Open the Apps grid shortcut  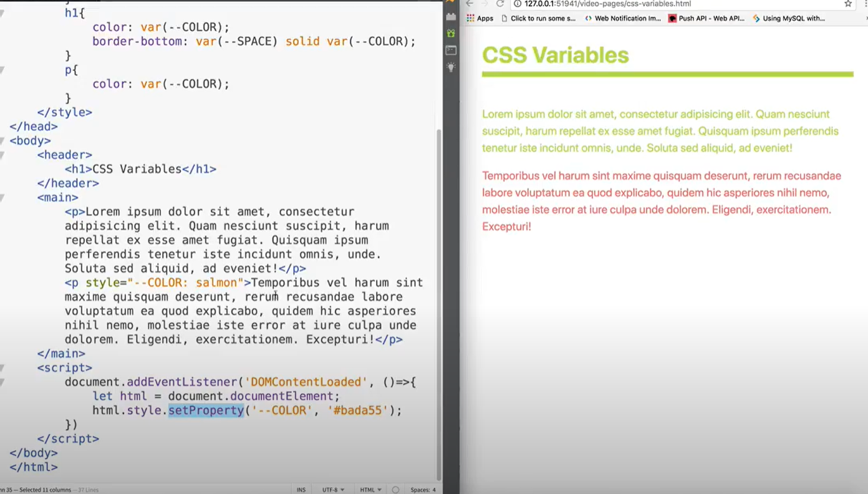480,19
